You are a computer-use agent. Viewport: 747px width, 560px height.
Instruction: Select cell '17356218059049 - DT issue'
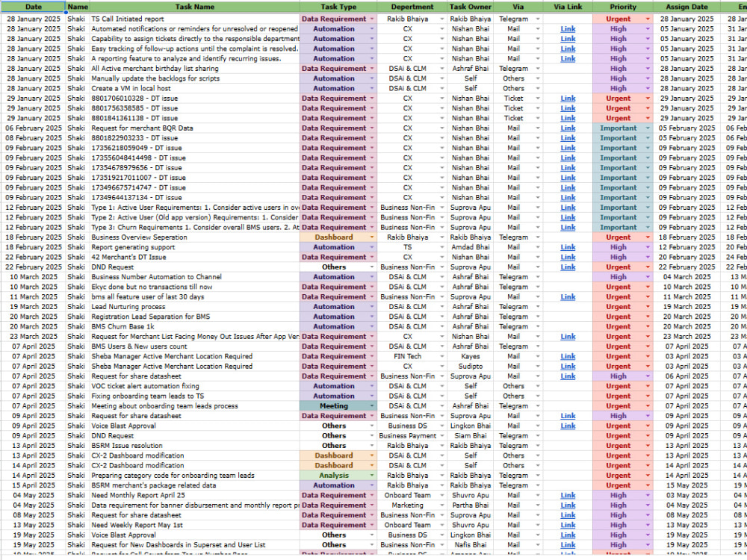194,148
